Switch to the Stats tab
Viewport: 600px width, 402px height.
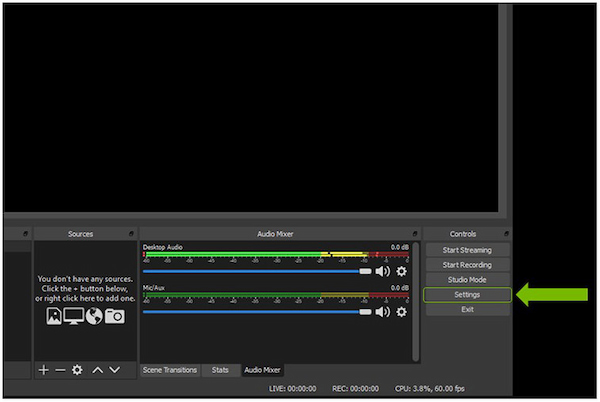pyautogui.click(x=220, y=370)
